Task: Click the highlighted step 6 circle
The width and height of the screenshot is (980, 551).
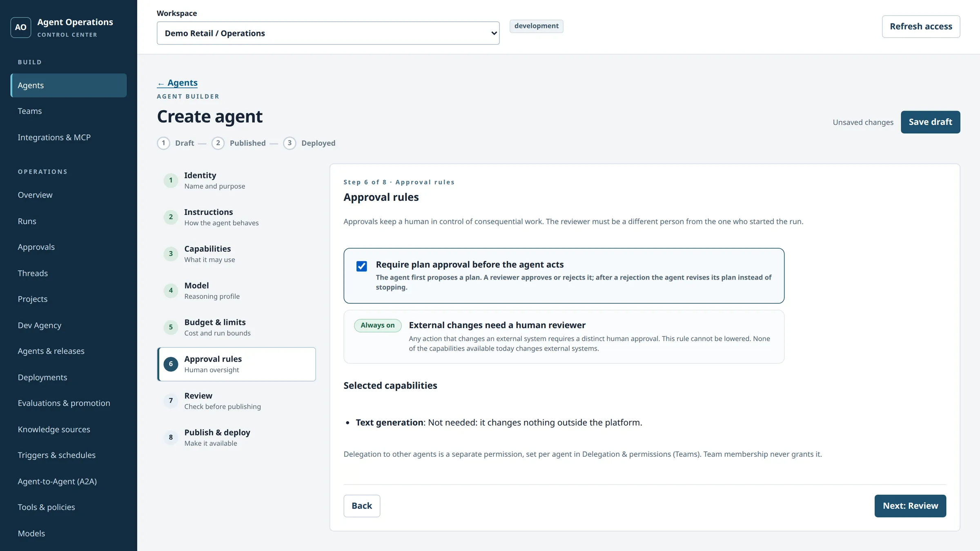Action: 171,364
